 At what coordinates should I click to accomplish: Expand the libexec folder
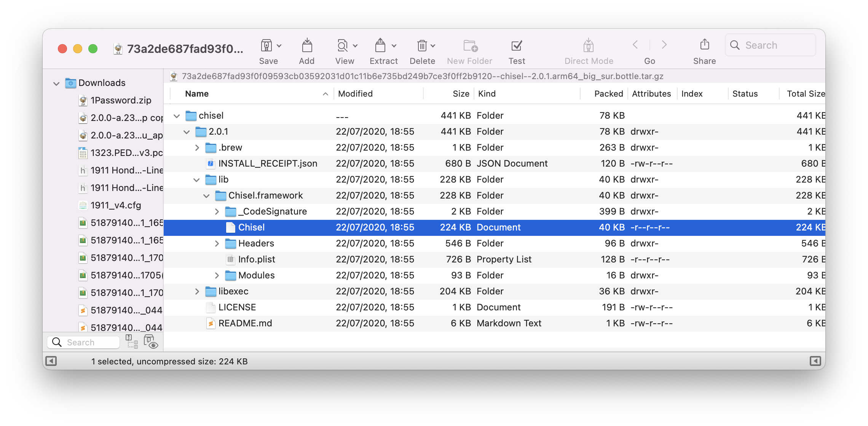coord(197,291)
